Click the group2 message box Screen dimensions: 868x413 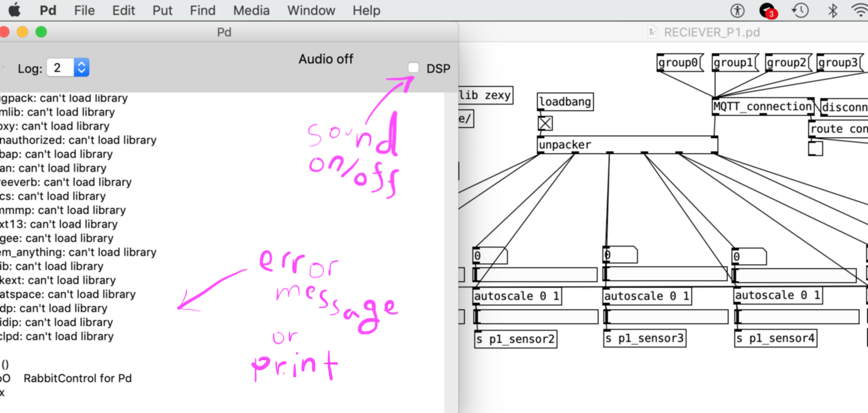pos(787,63)
